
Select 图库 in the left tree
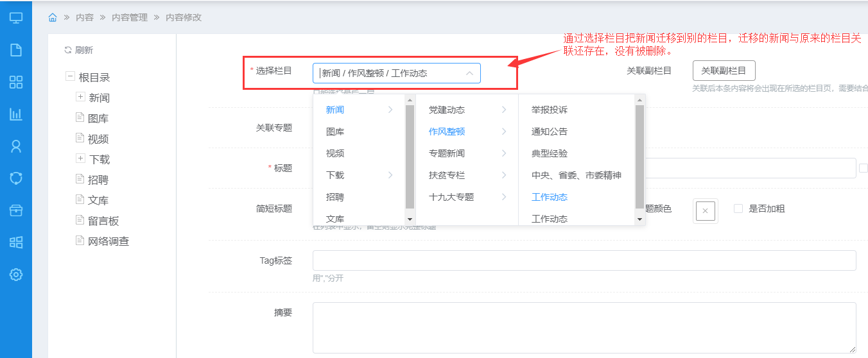point(98,118)
